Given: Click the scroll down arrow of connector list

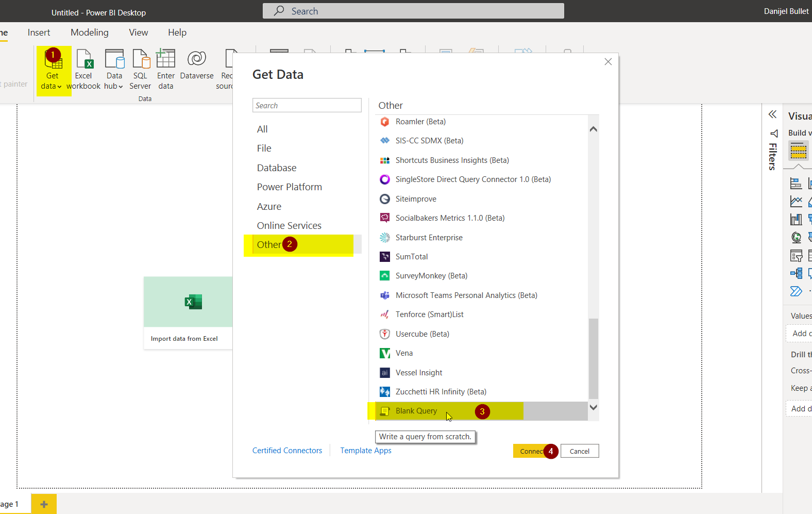Looking at the screenshot, I should [x=594, y=407].
